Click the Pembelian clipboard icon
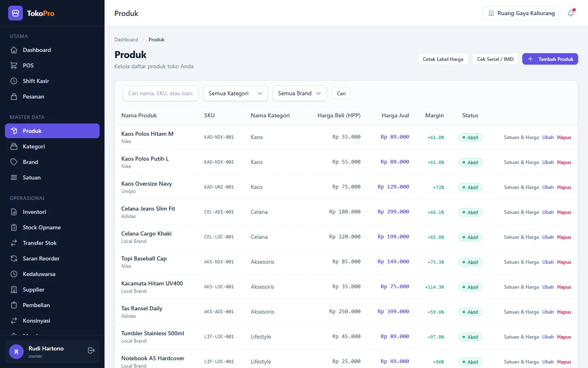The height and width of the screenshot is (368, 588). [14, 305]
